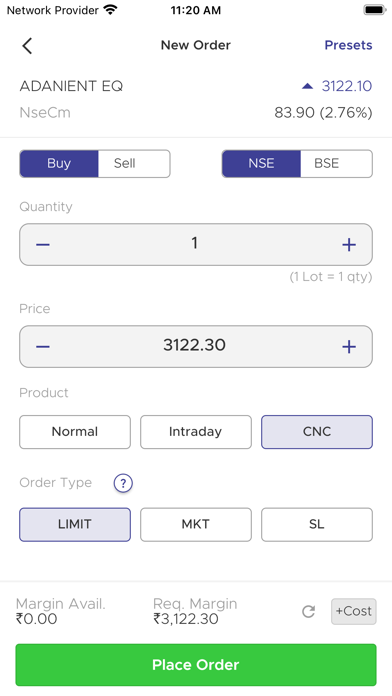Open Order Type help question mark
This screenshot has height=696, width=392.
point(123,483)
